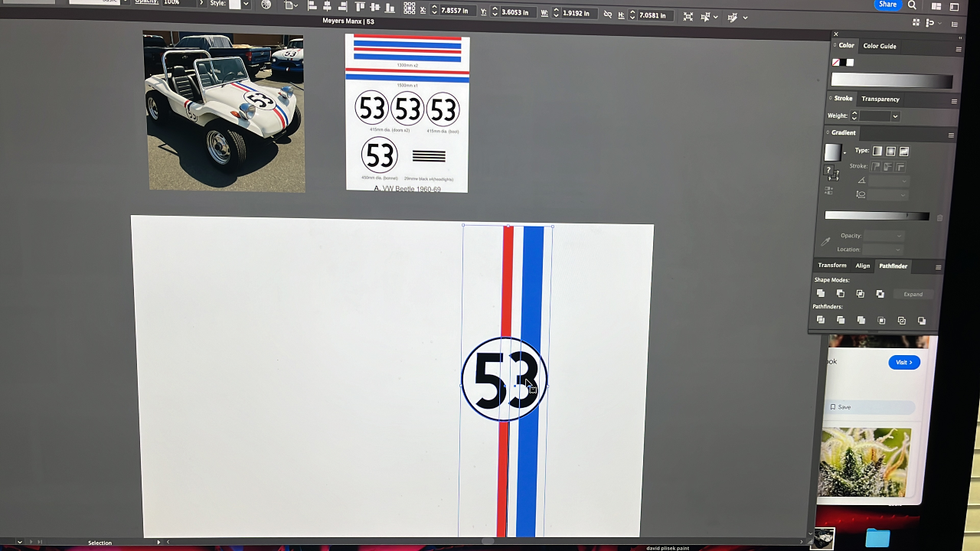This screenshot has width=980, height=551.
Task: Switch to the Transparency tab
Action: point(880,99)
